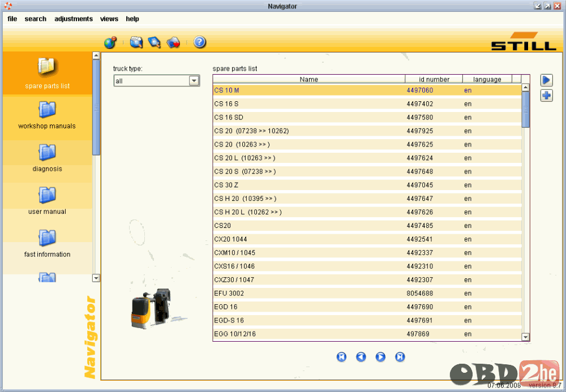Select the CX20 1044 row

tap(367, 239)
